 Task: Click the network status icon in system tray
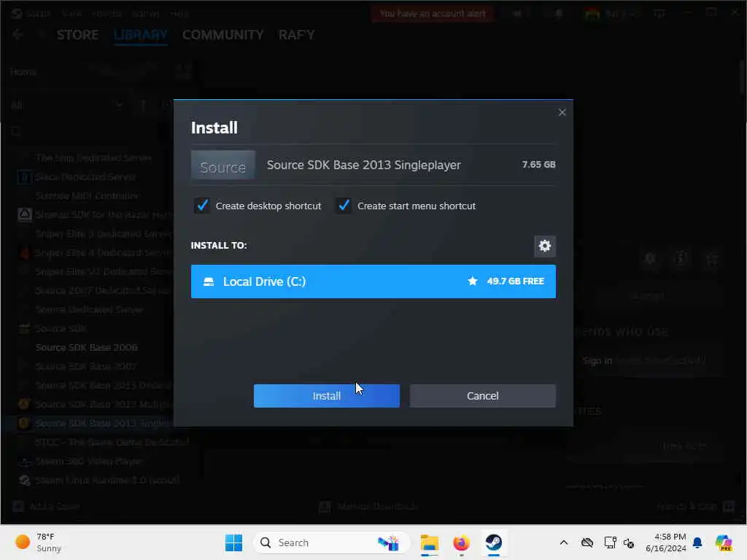point(610,542)
